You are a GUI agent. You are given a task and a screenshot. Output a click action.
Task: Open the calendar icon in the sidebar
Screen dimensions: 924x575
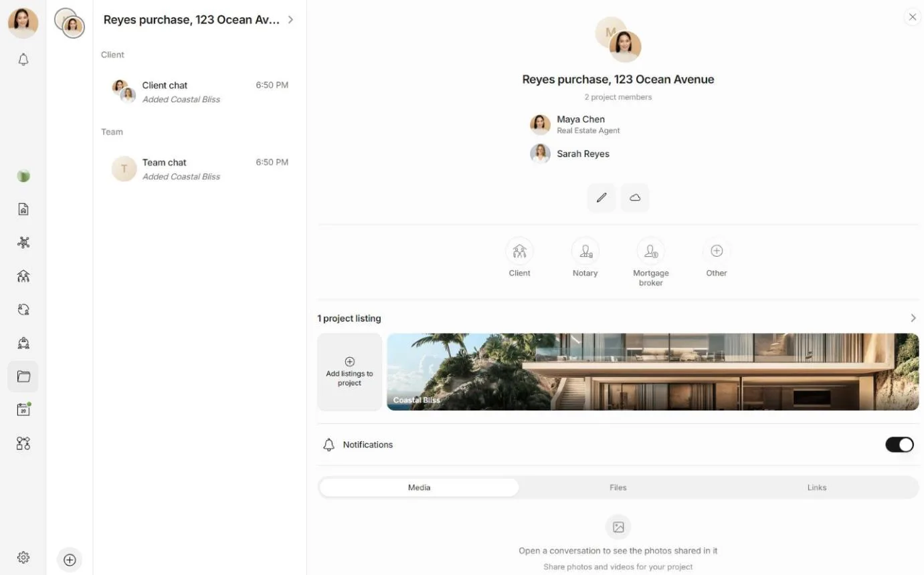pos(23,410)
